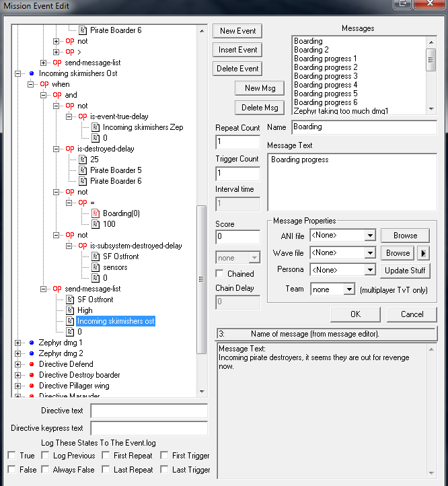This screenshot has height=486, width=448.
Task: Enable the Last Repeat checkbox
Action: (x=106, y=469)
